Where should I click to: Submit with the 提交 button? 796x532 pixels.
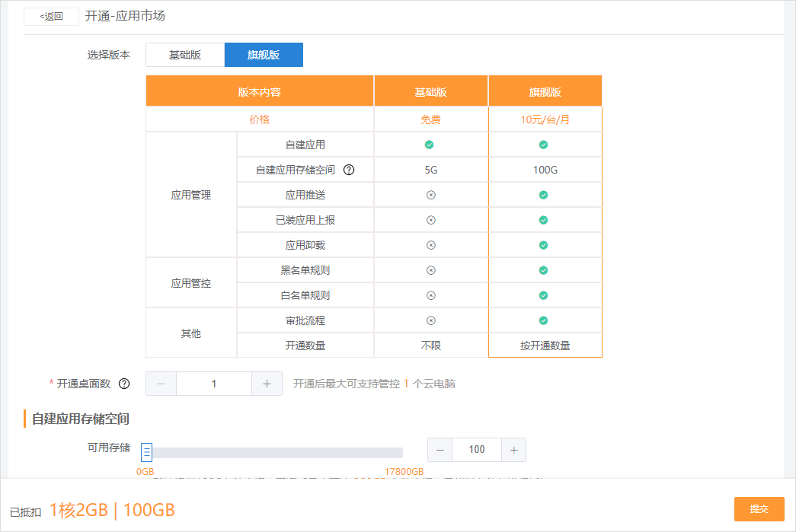pyautogui.click(x=759, y=509)
